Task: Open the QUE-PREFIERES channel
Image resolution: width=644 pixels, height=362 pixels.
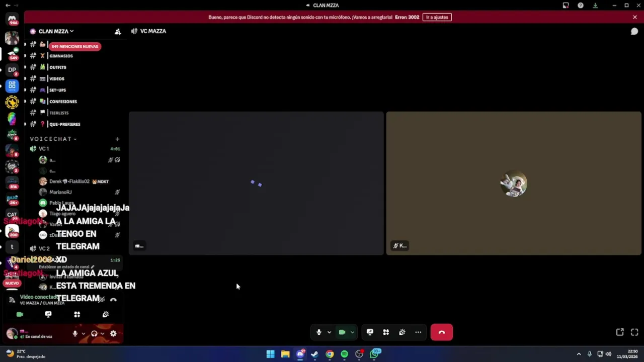Action: (64, 124)
